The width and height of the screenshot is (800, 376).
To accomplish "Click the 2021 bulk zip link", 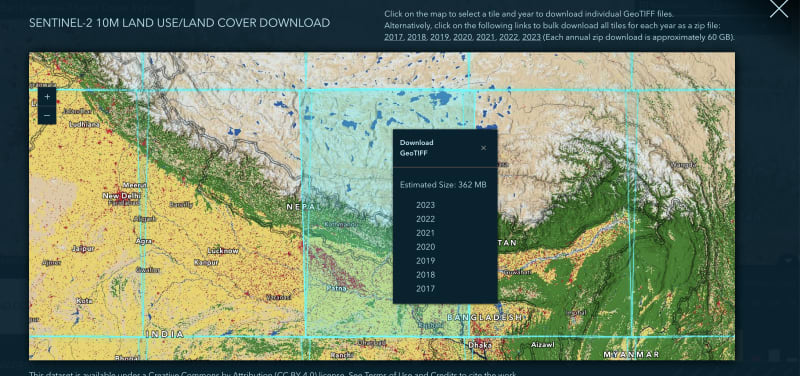I will coord(485,37).
